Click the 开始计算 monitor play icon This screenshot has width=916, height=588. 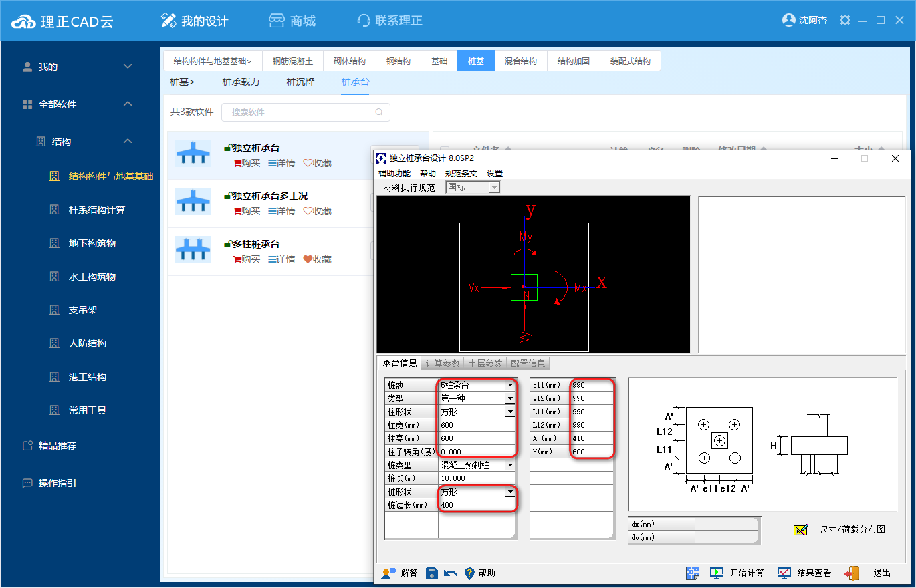pyautogui.click(x=717, y=573)
